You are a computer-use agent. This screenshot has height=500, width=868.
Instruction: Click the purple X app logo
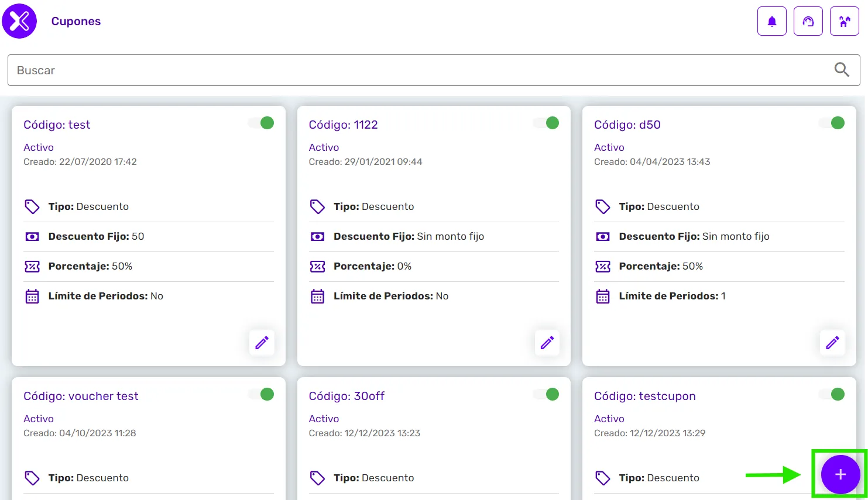tap(19, 21)
